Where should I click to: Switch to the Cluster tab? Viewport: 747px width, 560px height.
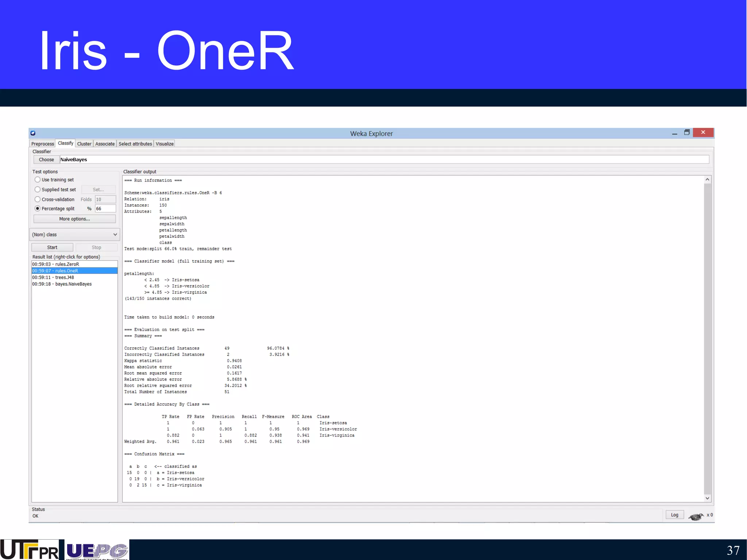[84, 144]
